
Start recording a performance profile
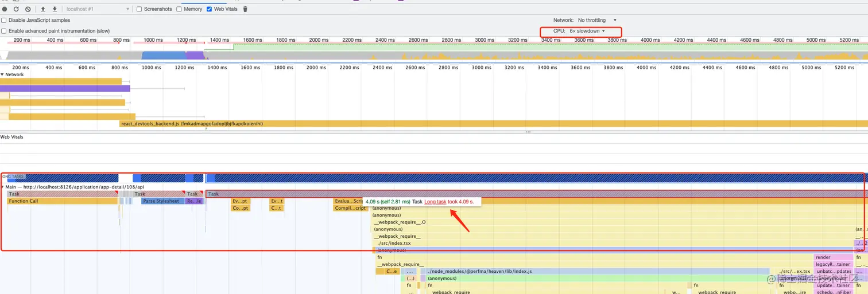[5, 9]
